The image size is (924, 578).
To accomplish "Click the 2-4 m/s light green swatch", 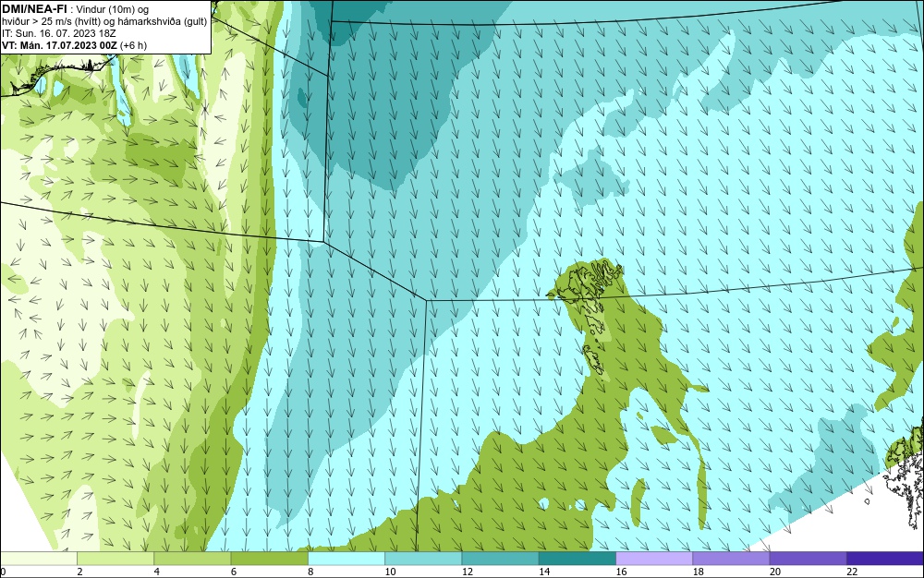I will click(115, 559).
